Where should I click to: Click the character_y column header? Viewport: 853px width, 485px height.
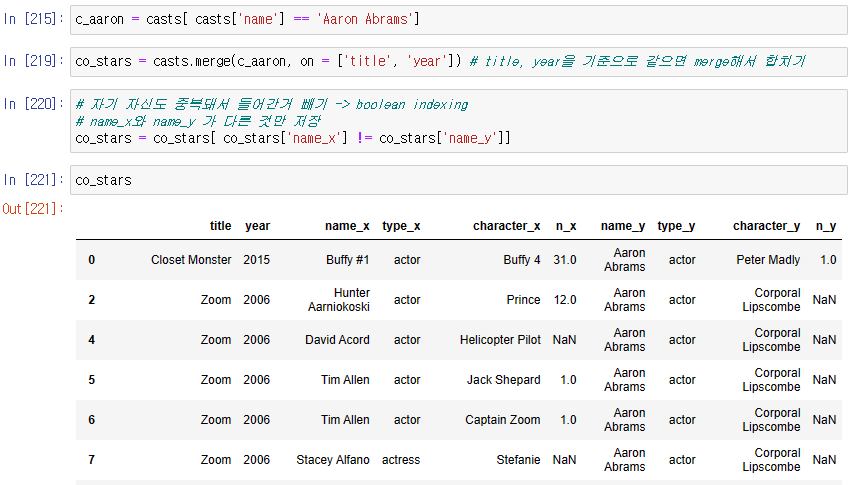(x=767, y=226)
